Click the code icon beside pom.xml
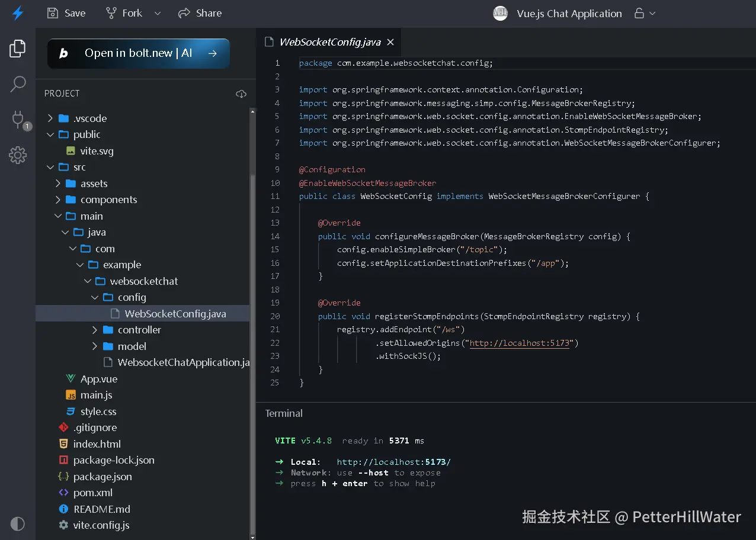 click(63, 493)
